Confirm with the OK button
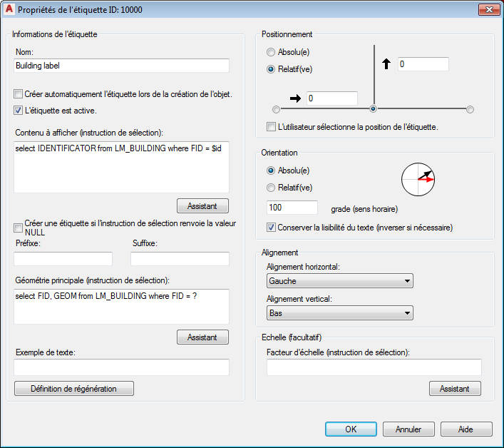 [x=351, y=429]
